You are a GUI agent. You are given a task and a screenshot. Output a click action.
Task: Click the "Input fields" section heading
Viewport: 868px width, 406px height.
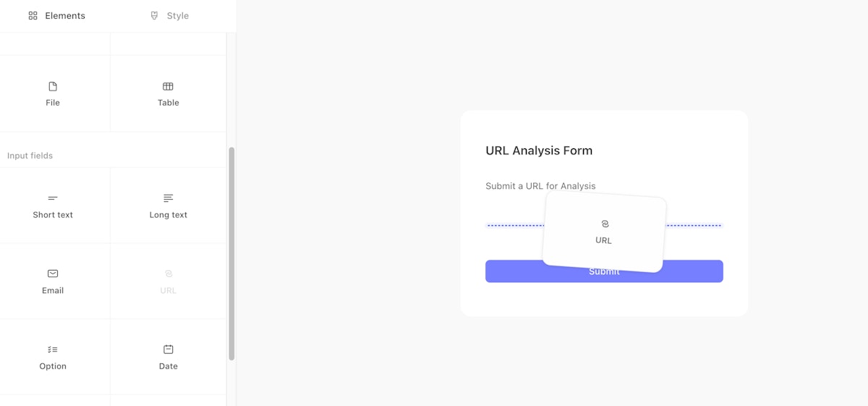click(x=30, y=156)
